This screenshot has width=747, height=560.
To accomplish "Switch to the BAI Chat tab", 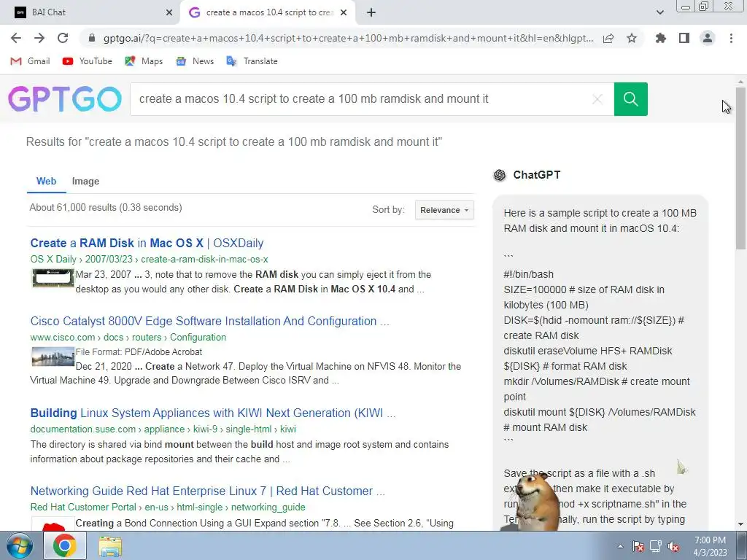I will 90,13.
